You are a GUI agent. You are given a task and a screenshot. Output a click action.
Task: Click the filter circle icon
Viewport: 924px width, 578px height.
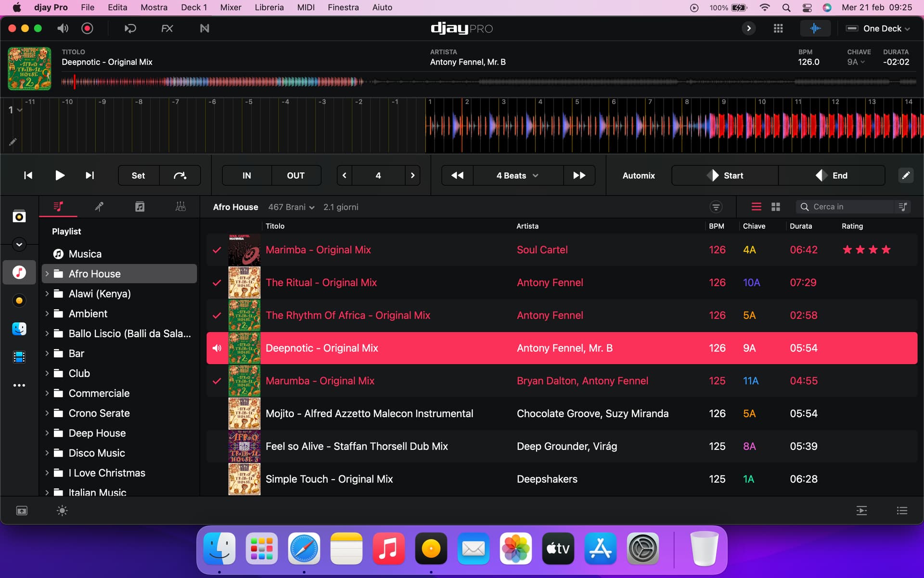tap(716, 207)
